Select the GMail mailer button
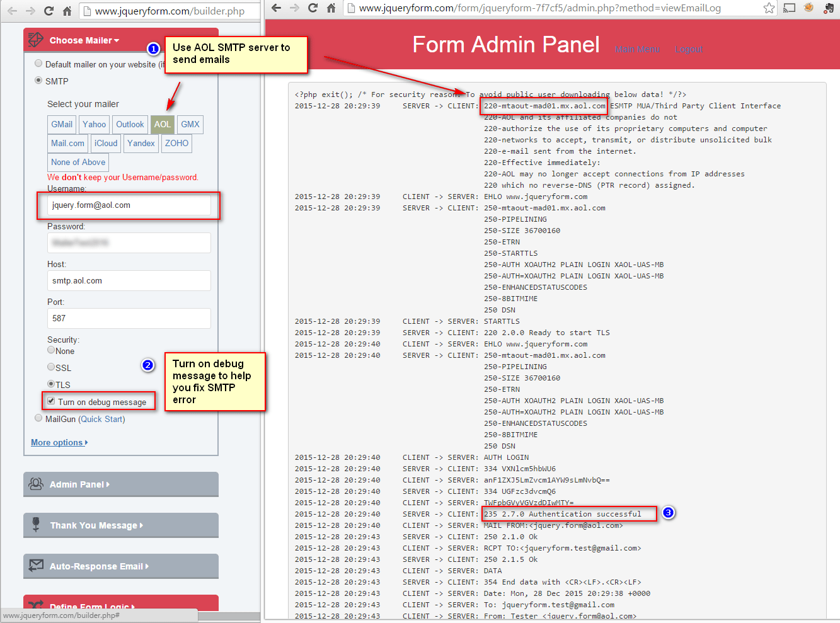This screenshot has width=840, height=623. tap(61, 124)
